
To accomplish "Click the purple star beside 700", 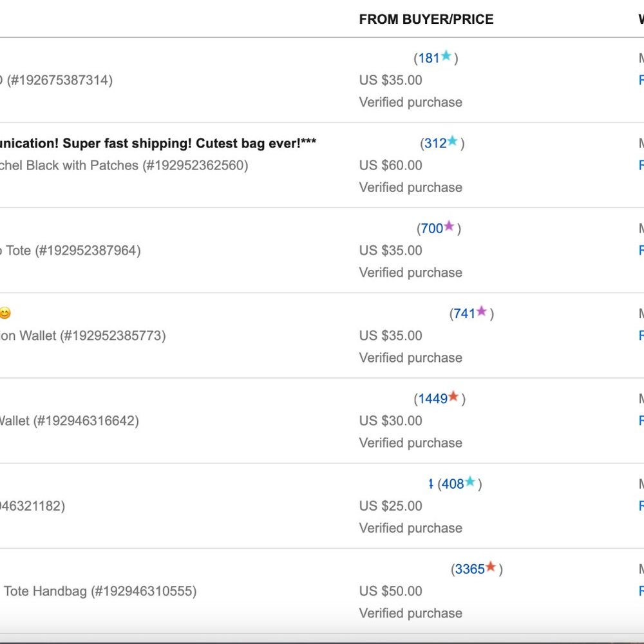I will [449, 226].
